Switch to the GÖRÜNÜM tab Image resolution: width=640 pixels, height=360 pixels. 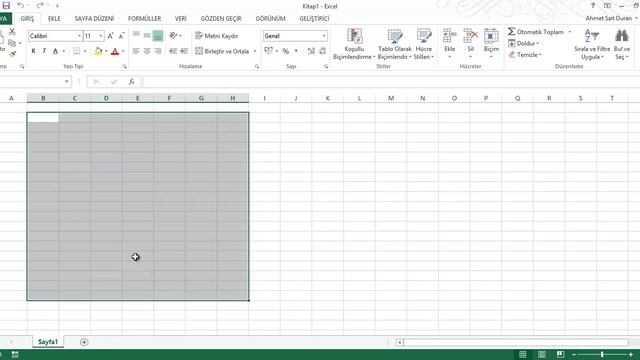[x=270, y=18]
